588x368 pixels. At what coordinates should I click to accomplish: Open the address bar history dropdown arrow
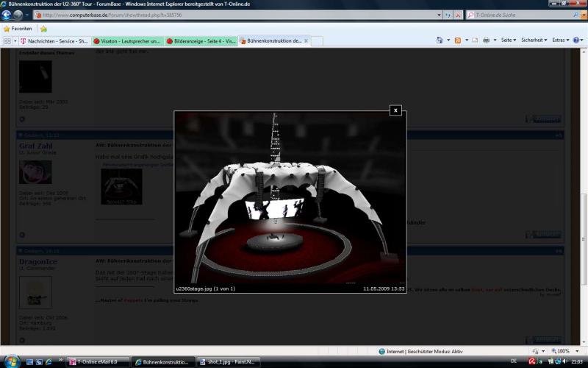coord(439,15)
